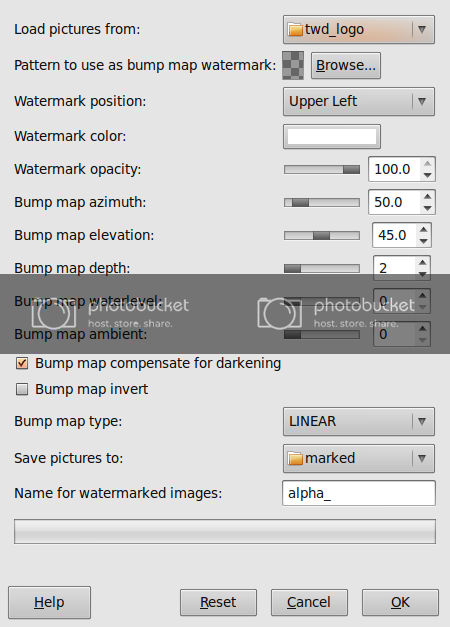Increase Watermark opacity with up arrow
The image size is (450, 627).
tap(427, 163)
